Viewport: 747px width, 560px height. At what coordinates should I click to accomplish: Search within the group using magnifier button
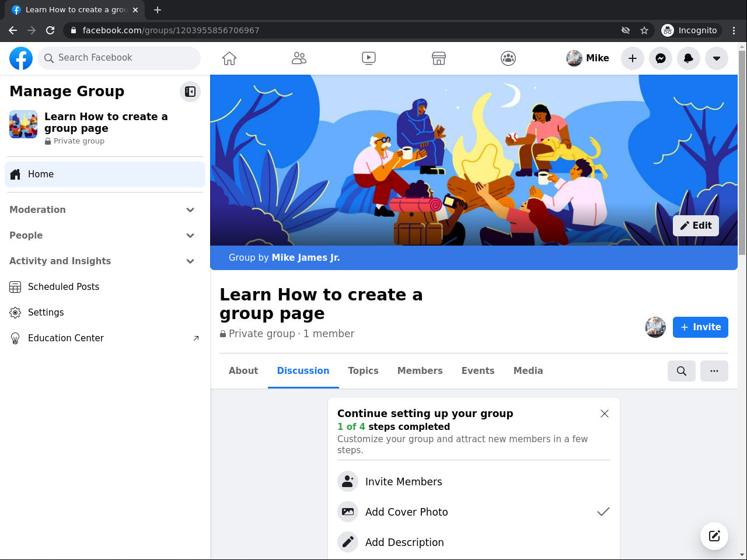[682, 371]
